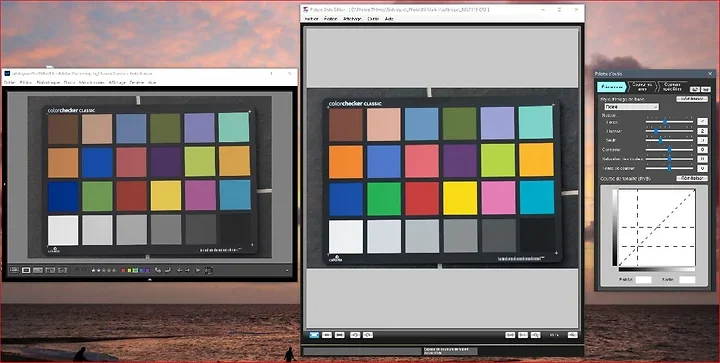The image size is (720, 363).
Task: Click tone curve input value field
Action: (643, 279)
